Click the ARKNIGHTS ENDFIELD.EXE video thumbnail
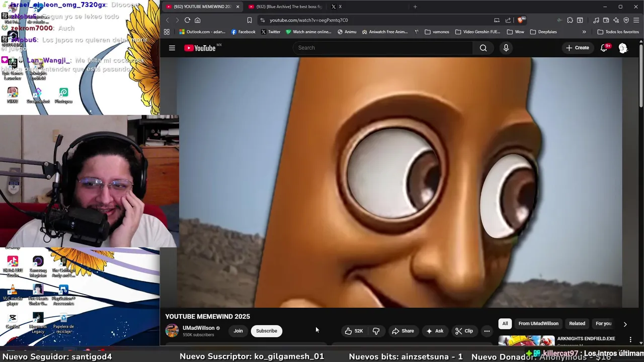The image size is (644, 362). 526,340
